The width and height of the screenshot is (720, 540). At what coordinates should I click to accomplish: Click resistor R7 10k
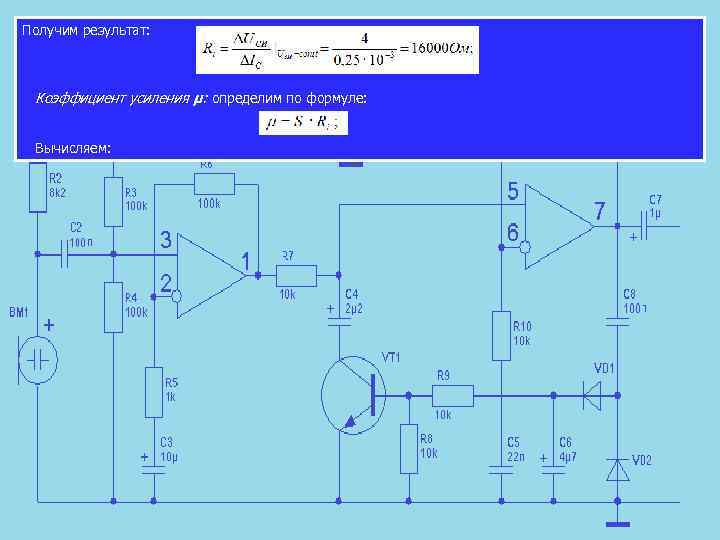296,276
